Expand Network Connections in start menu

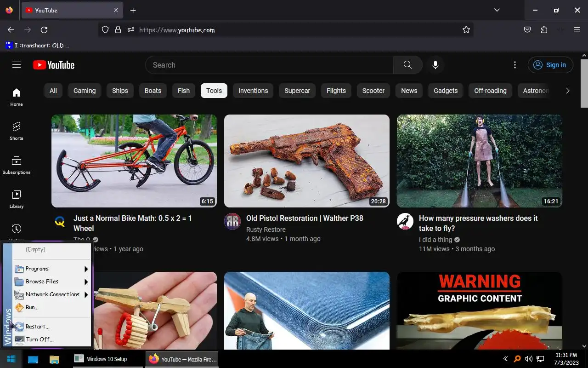[51, 294]
